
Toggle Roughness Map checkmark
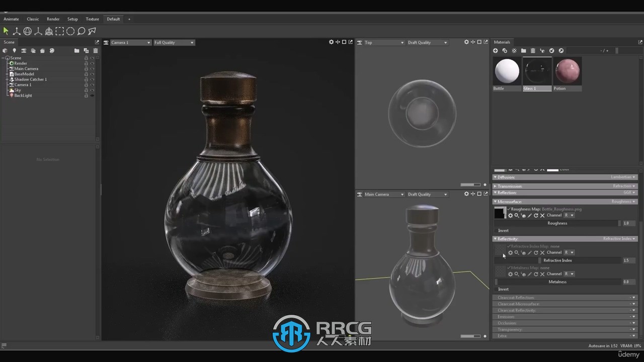[509, 209]
